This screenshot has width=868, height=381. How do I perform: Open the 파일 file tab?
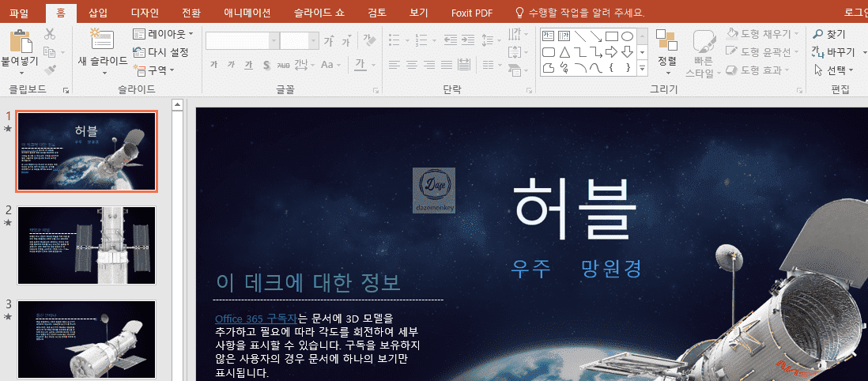[x=19, y=13]
